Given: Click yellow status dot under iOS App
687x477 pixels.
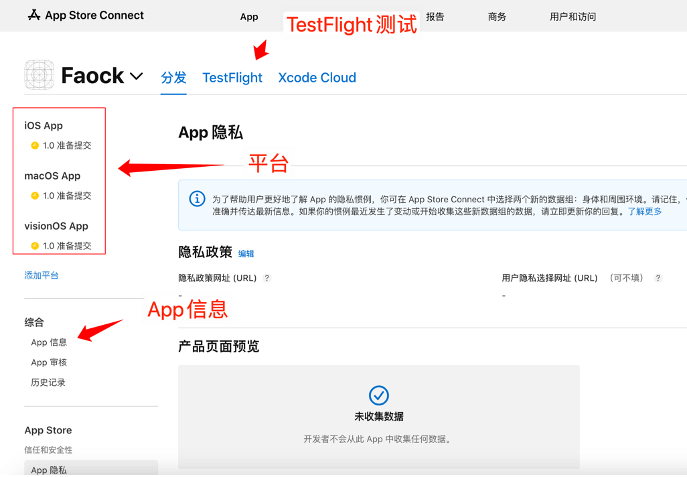Looking at the screenshot, I should coord(35,145).
